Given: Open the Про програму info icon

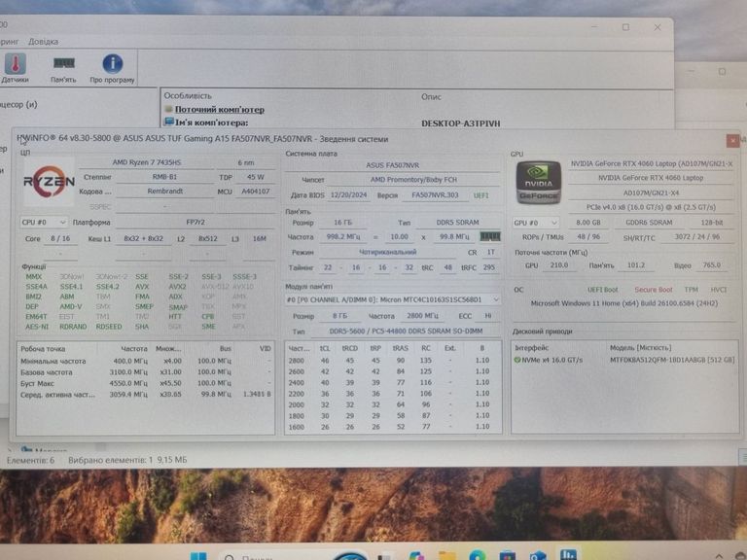Looking at the screenshot, I should pyautogui.click(x=113, y=67).
